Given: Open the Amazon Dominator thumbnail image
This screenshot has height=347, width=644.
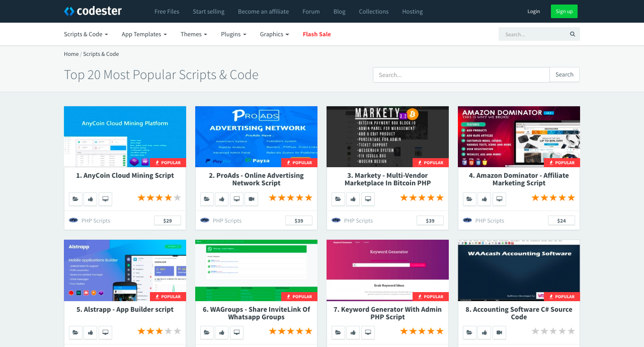Looking at the screenshot, I should tap(519, 136).
